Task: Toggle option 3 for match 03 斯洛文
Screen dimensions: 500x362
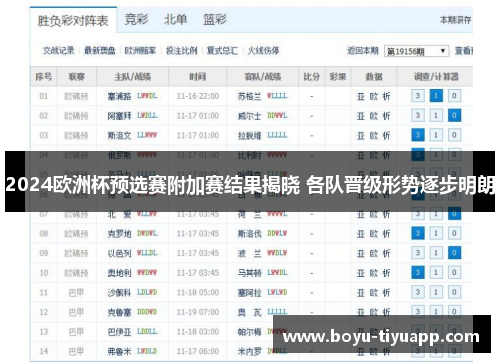Action: pos(418,135)
